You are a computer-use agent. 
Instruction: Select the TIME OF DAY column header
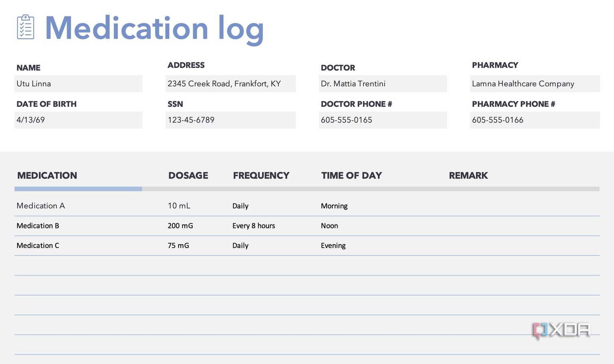coord(352,175)
